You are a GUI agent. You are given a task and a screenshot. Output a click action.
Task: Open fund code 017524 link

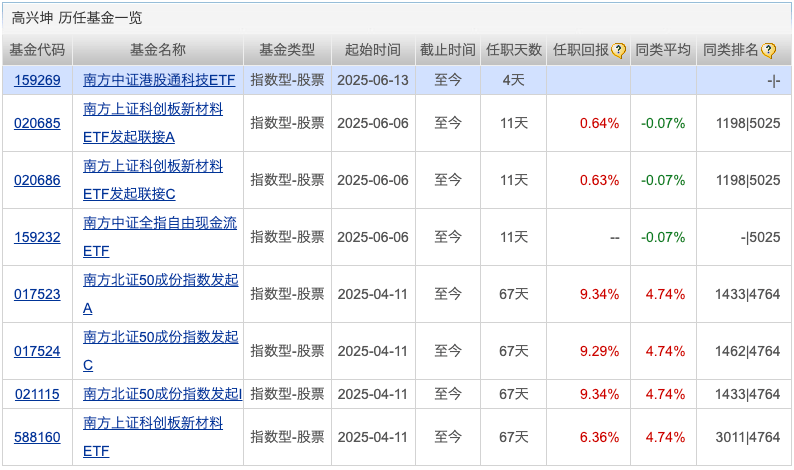click(37, 351)
